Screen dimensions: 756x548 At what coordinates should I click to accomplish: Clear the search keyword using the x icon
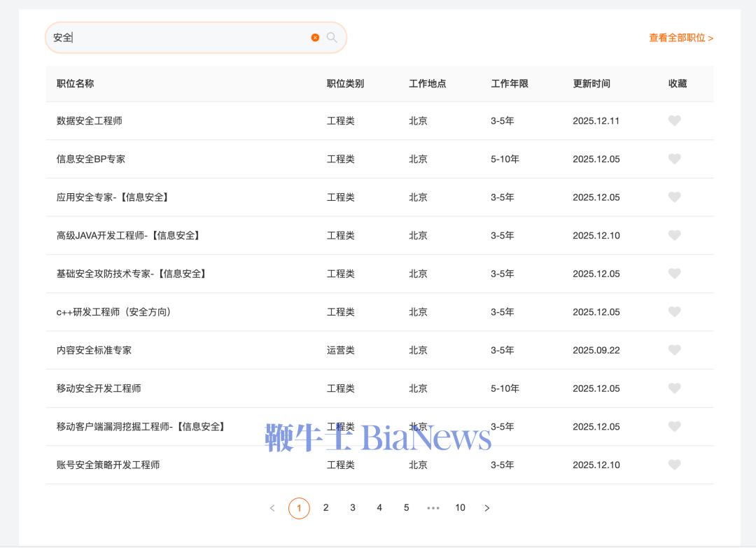tap(315, 38)
